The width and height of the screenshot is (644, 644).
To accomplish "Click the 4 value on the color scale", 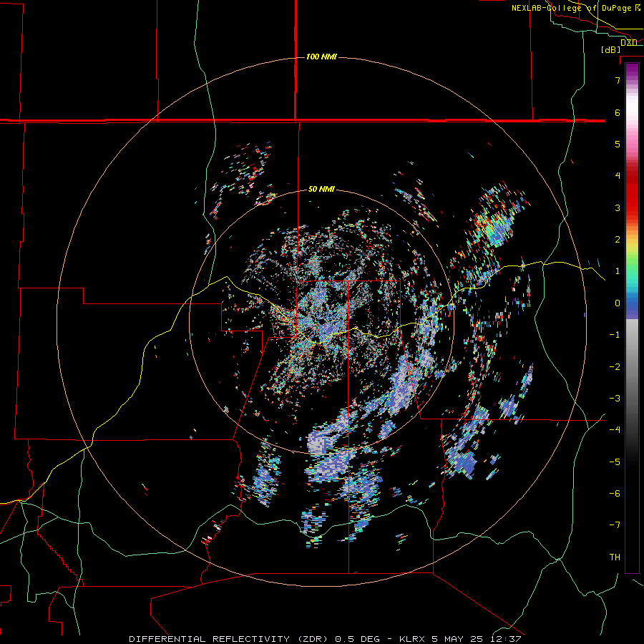I will [618, 176].
